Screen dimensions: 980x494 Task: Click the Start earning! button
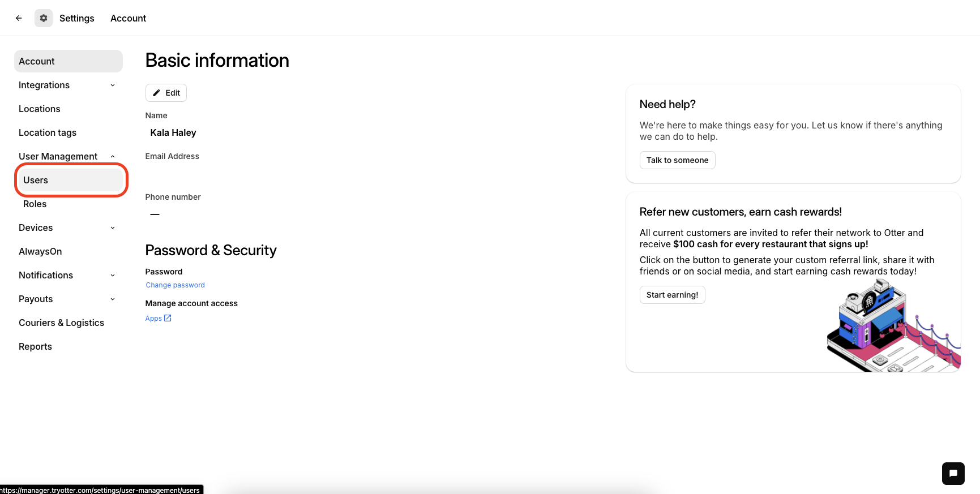672,295
